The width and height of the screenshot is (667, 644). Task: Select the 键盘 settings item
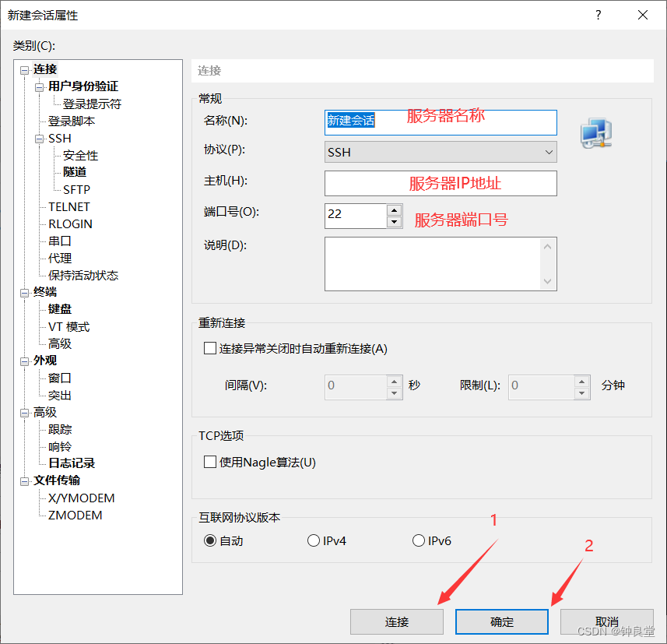click(x=60, y=309)
